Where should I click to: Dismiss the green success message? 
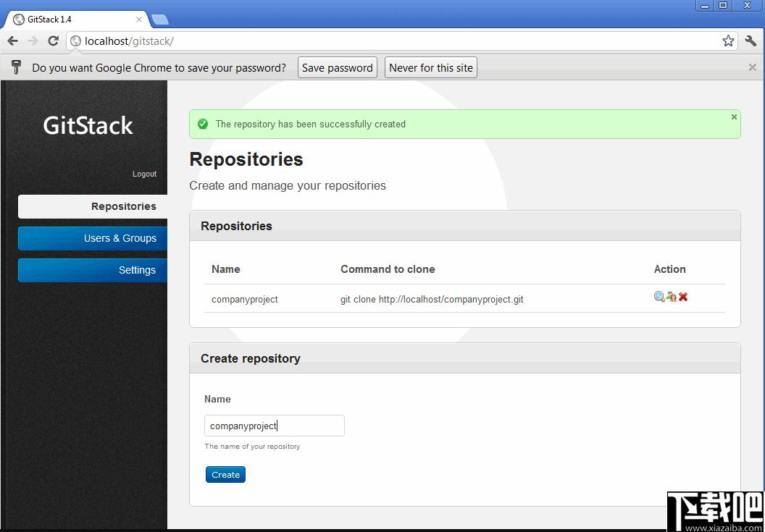[734, 117]
